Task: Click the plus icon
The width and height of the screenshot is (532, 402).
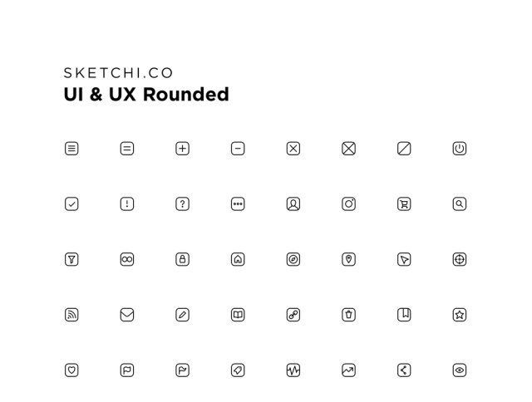Action: coord(183,149)
